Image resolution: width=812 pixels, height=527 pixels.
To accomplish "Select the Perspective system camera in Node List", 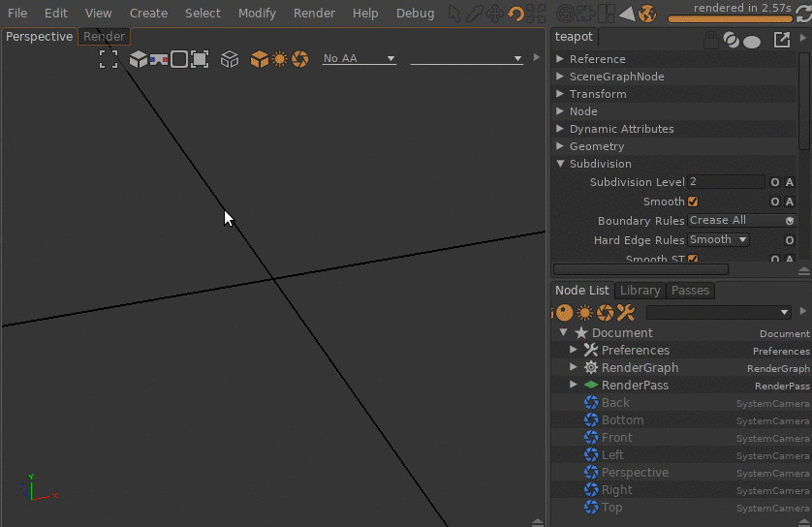I will [635, 473].
